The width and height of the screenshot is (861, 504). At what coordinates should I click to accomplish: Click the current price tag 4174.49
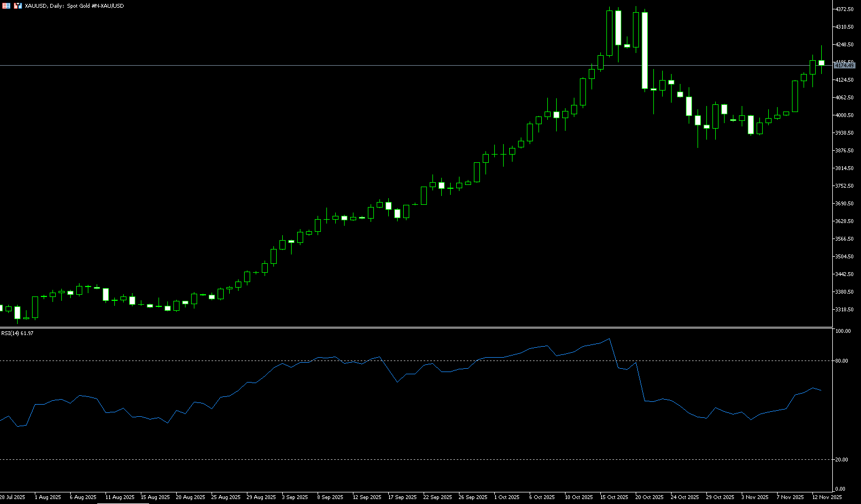[x=844, y=66]
